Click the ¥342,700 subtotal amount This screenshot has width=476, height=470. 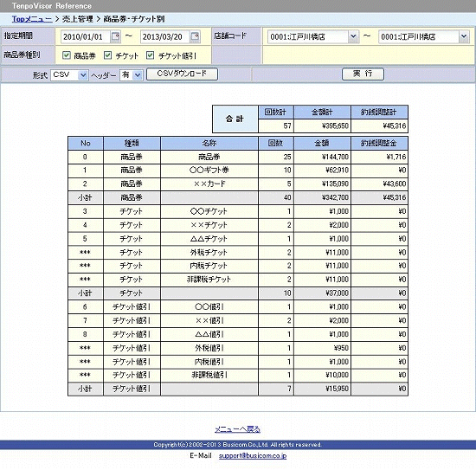point(322,197)
